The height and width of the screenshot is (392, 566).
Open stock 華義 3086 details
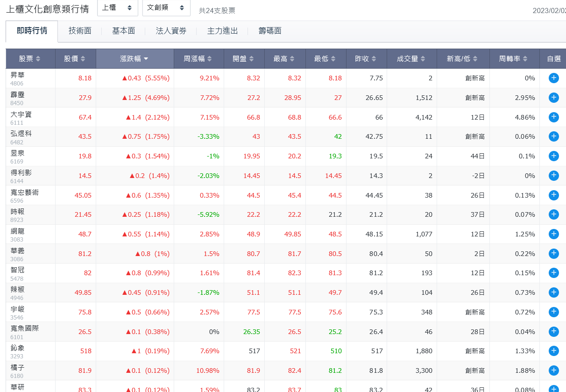point(17,255)
